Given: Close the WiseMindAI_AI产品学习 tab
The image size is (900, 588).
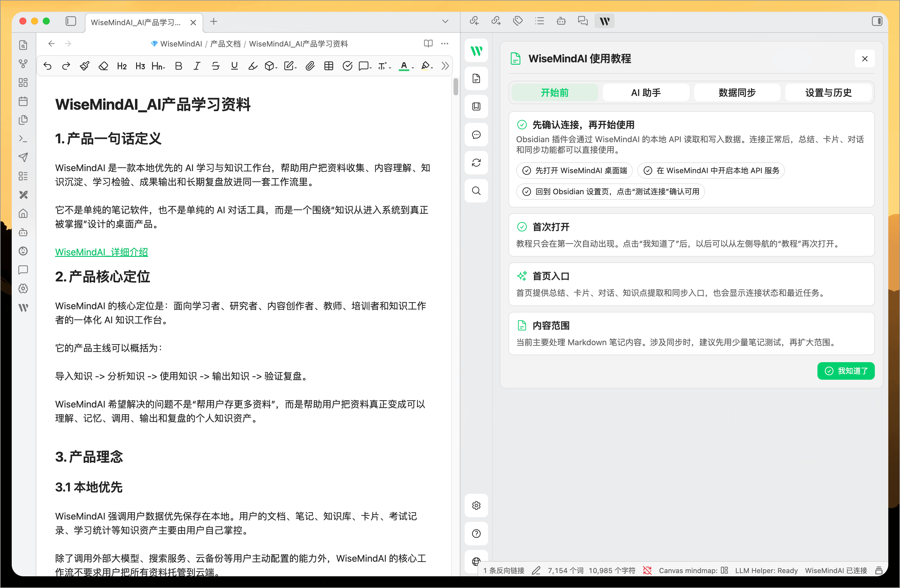Looking at the screenshot, I should [193, 22].
